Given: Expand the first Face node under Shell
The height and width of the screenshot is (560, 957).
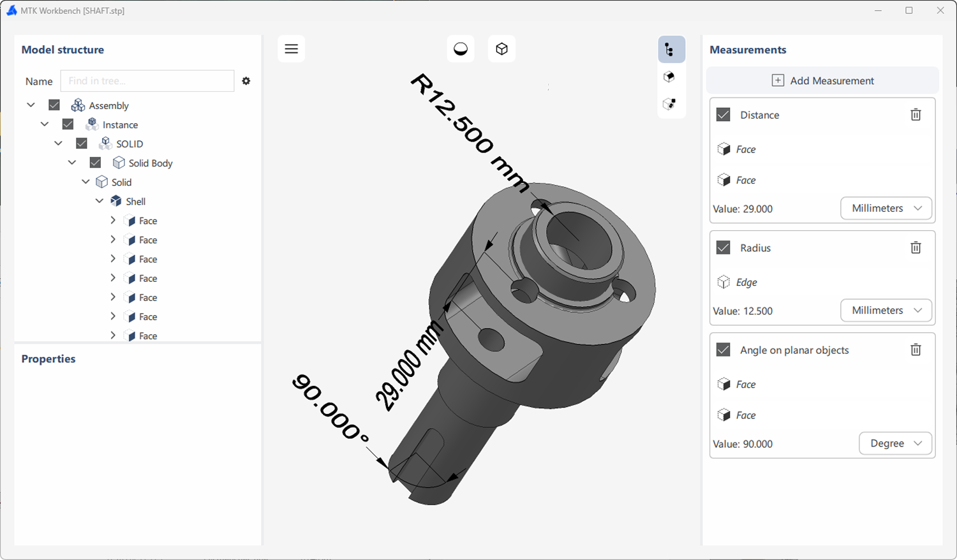Looking at the screenshot, I should [113, 221].
